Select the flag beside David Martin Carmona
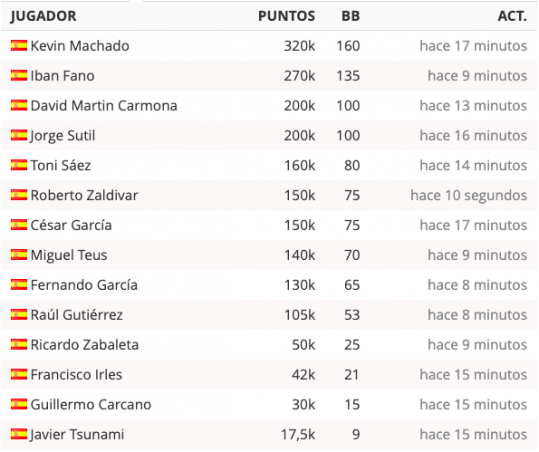Image resolution: width=539 pixels, height=452 pixels. pyautogui.click(x=19, y=105)
